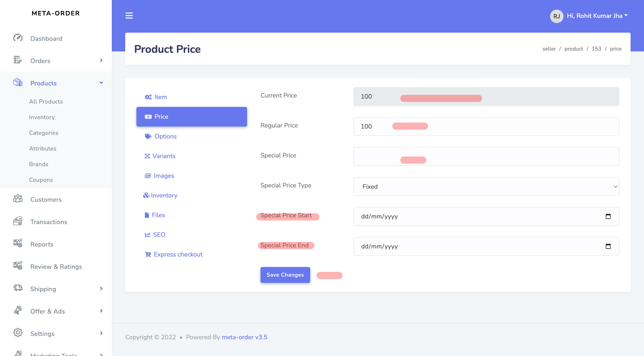Switch to the Variants tab
644x356 pixels.
(x=164, y=156)
